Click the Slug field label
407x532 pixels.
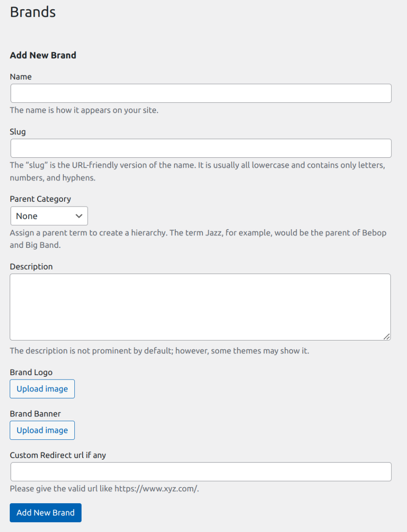[x=18, y=132]
